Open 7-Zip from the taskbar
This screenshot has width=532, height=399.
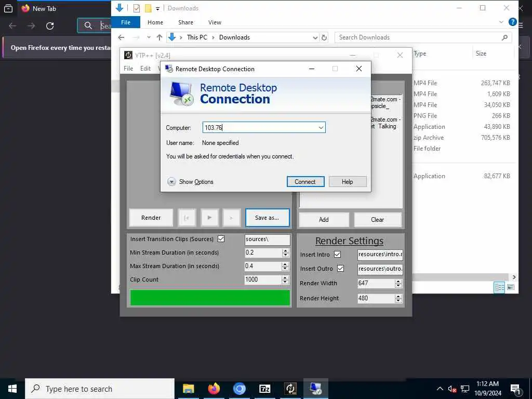pos(264,389)
